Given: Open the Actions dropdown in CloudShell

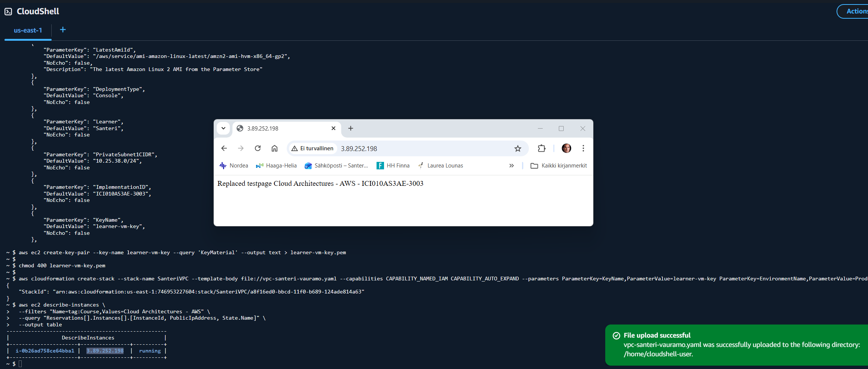Looking at the screenshot, I should tap(855, 11).
